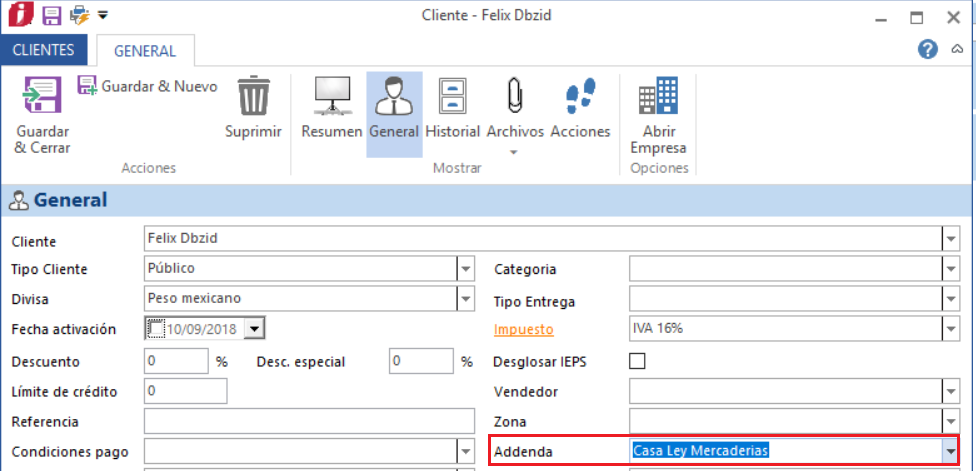Click the Impuesto link label
The height and width of the screenshot is (471, 976).
(x=524, y=329)
